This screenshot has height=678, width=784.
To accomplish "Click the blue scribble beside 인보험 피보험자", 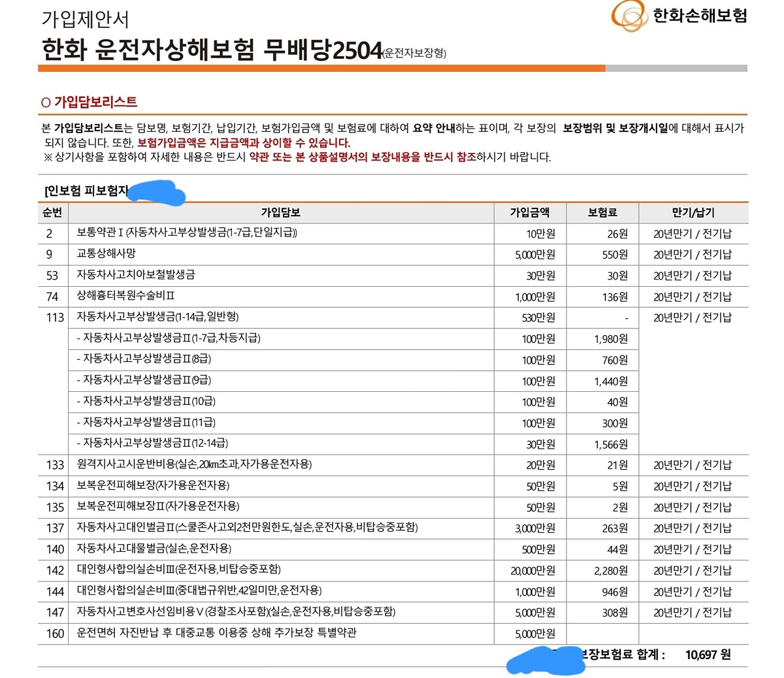I will (x=157, y=192).
